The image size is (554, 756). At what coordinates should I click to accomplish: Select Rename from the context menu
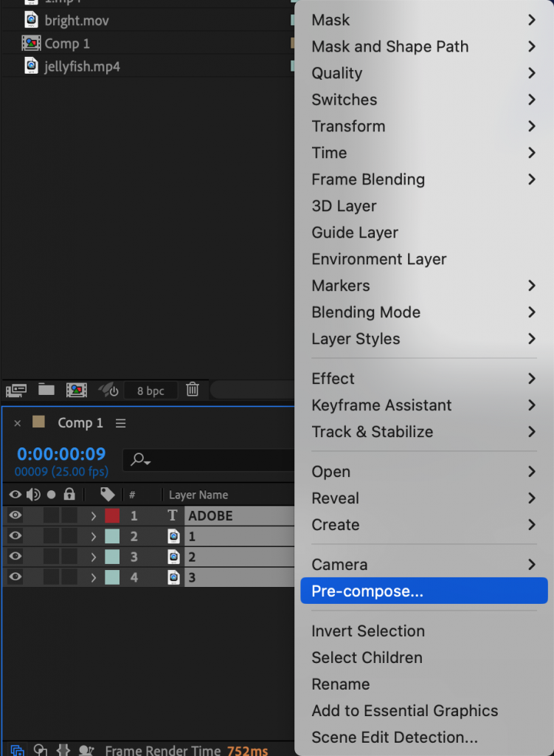[x=341, y=684]
